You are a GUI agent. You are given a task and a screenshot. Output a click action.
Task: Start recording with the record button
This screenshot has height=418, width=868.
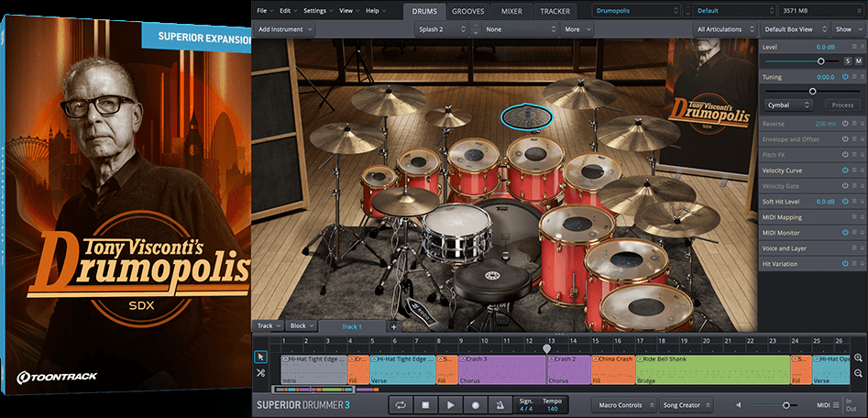[x=475, y=405]
